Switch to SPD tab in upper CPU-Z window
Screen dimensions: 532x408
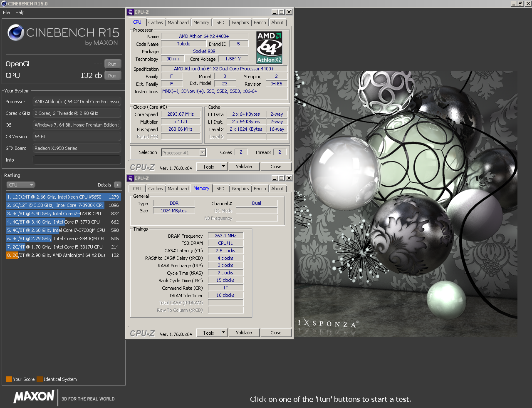point(220,22)
